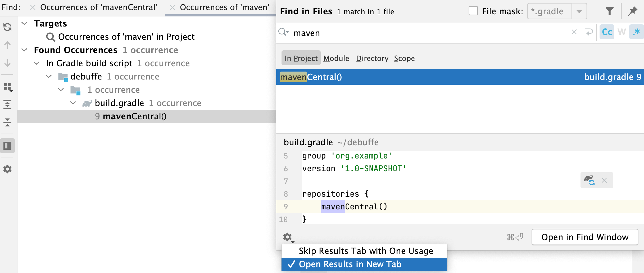The image size is (644, 273).
Task: Select Skip Results Tab with One Usage
Action: point(366,251)
